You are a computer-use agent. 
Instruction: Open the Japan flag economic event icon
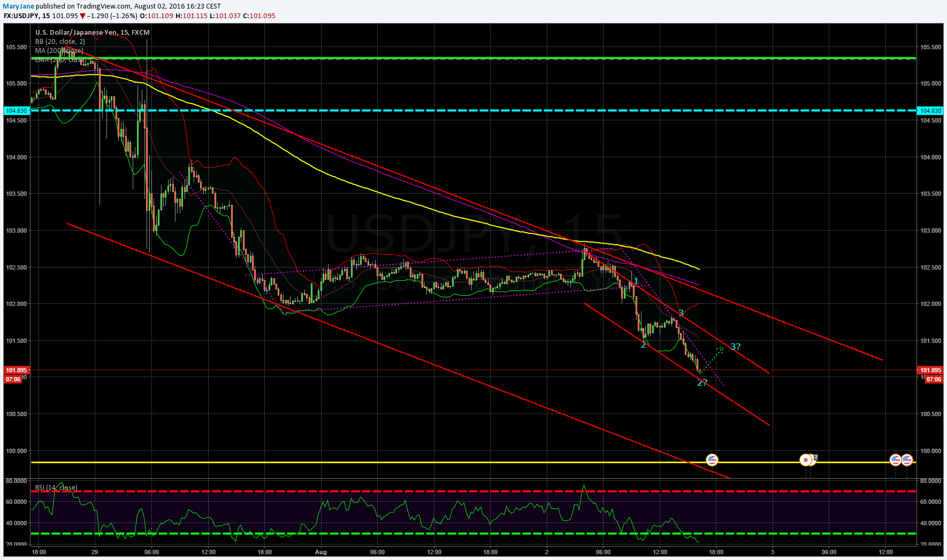(x=805, y=460)
